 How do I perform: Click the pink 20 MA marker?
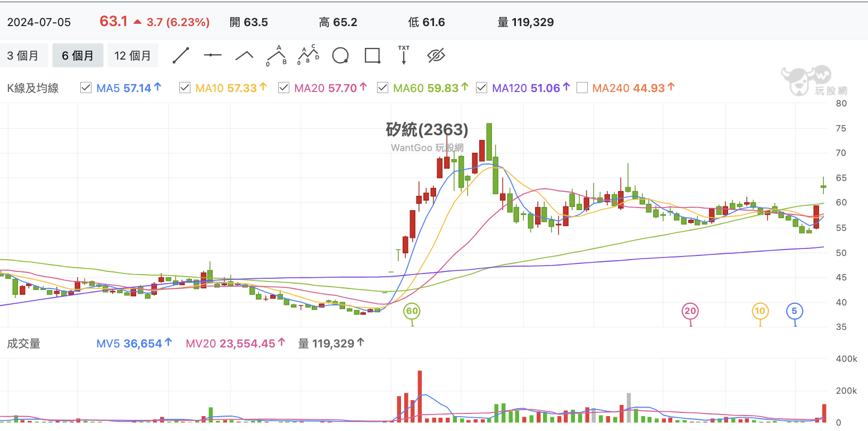click(690, 311)
